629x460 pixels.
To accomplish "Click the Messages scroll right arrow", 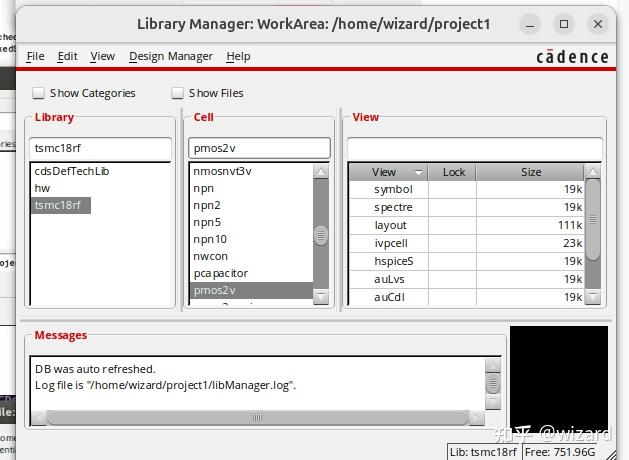I will coord(477,417).
